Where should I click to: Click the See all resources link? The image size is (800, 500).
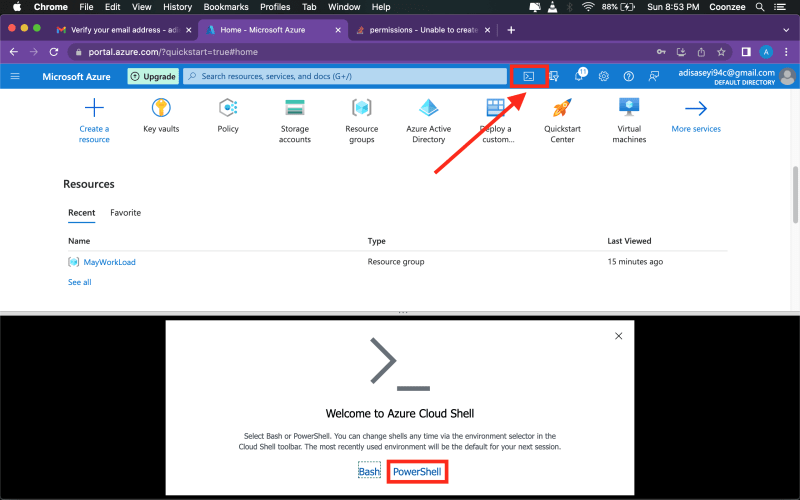(80, 282)
